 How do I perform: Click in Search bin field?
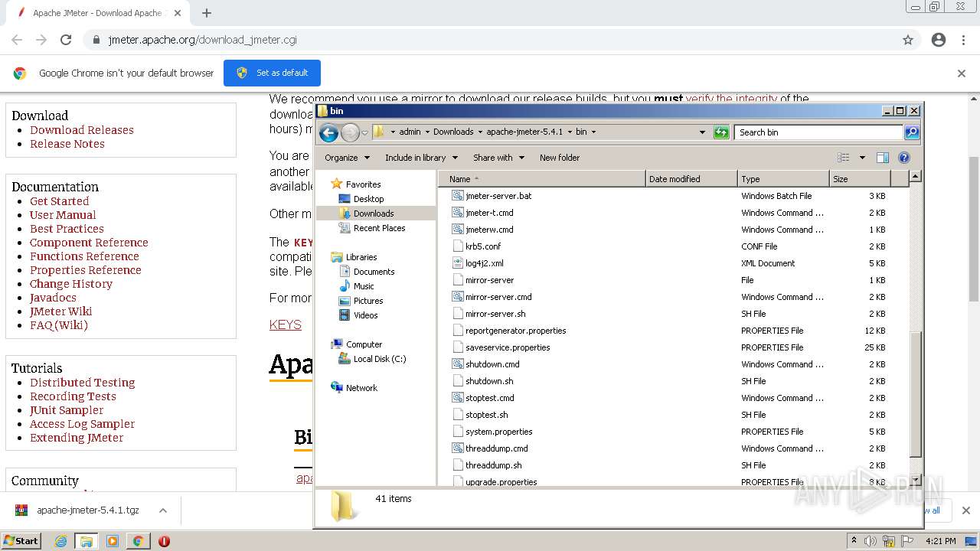coord(818,132)
